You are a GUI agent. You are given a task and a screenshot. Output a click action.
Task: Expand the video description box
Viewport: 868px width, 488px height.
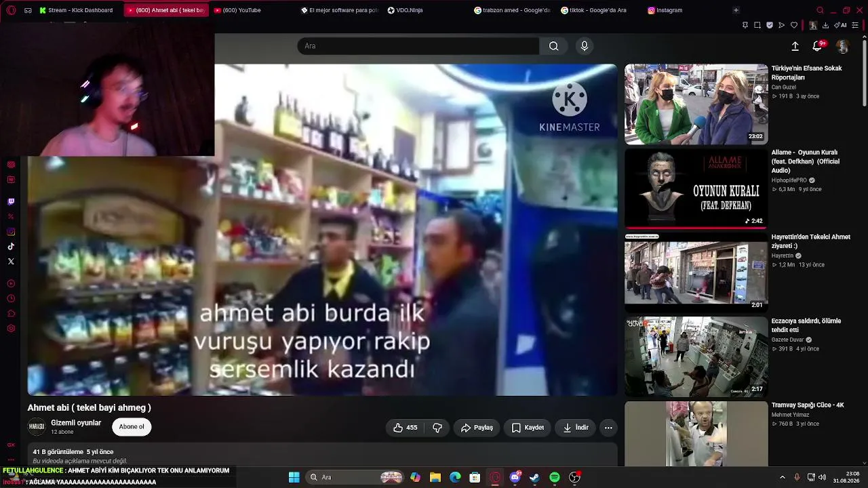point(322,455)
